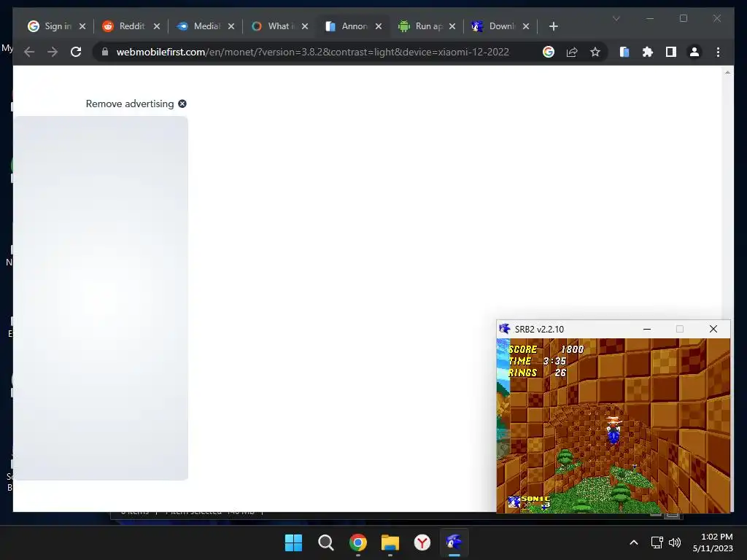Switch to the Reddit tab
Screen dimensions: 747x560
(x=125, y=26)
